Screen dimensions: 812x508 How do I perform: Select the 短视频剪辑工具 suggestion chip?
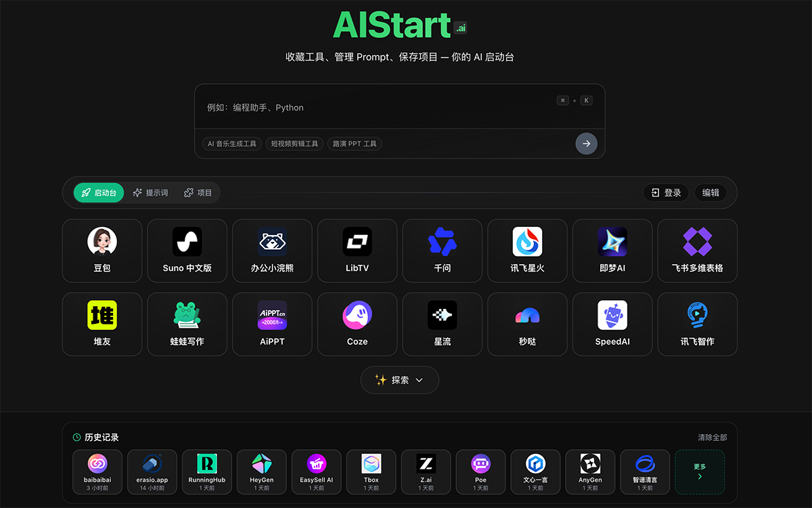click(294, 144)
